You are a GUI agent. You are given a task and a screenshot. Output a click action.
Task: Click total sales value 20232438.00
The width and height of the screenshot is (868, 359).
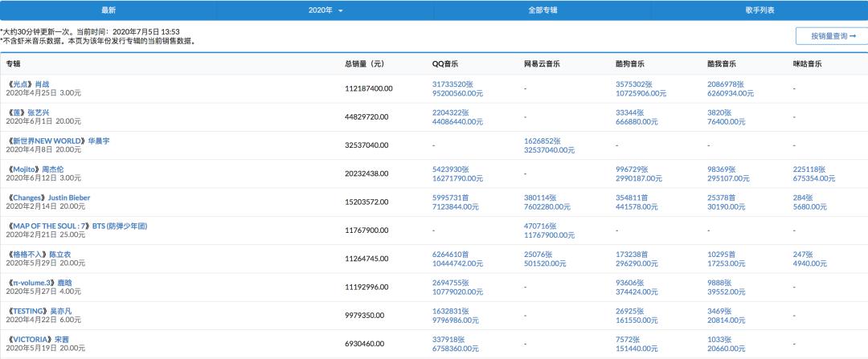coord(366,173)
